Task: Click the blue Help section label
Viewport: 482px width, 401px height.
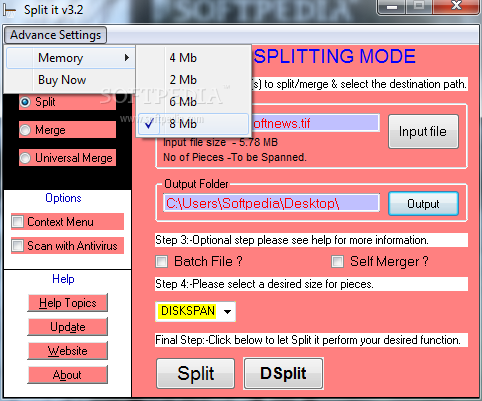Action: 63,279
